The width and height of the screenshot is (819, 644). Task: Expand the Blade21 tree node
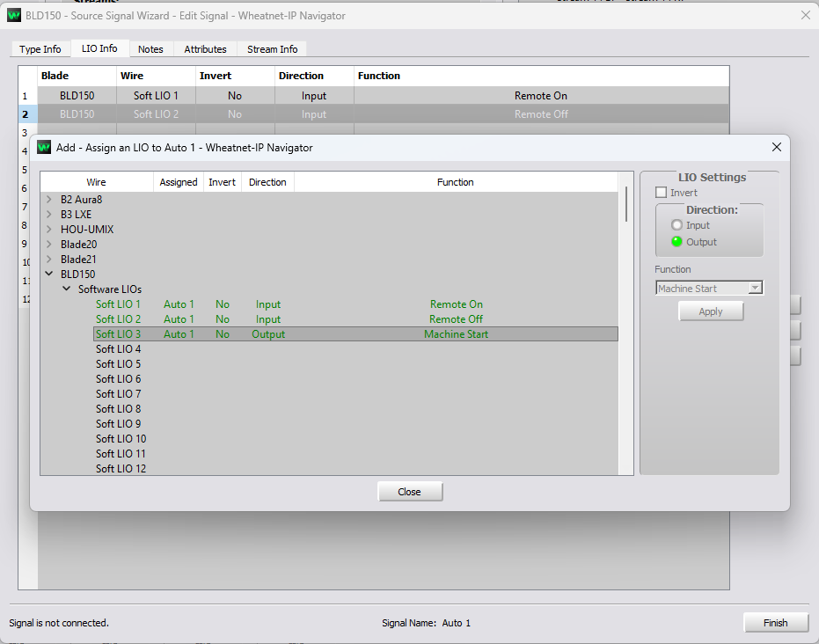(x=49, y=259)
